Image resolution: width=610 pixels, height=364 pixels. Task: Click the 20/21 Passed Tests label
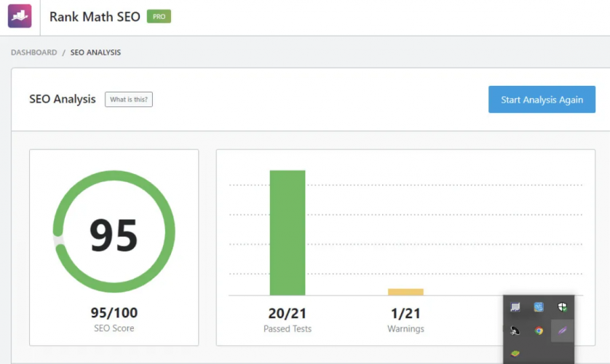click(x=288, y=313)
